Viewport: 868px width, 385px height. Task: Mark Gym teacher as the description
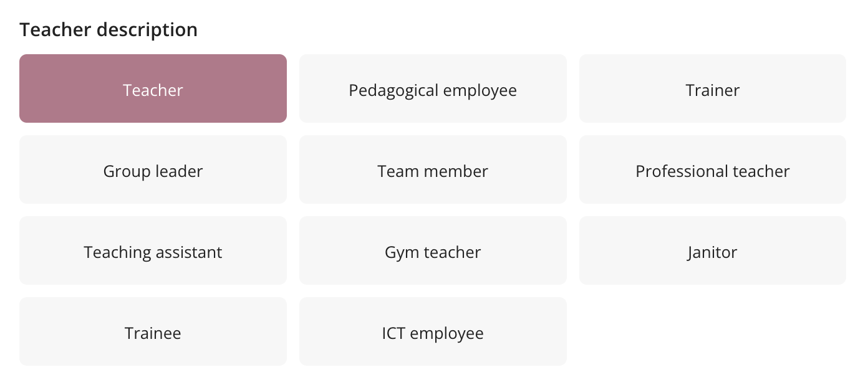click(433, 250)
